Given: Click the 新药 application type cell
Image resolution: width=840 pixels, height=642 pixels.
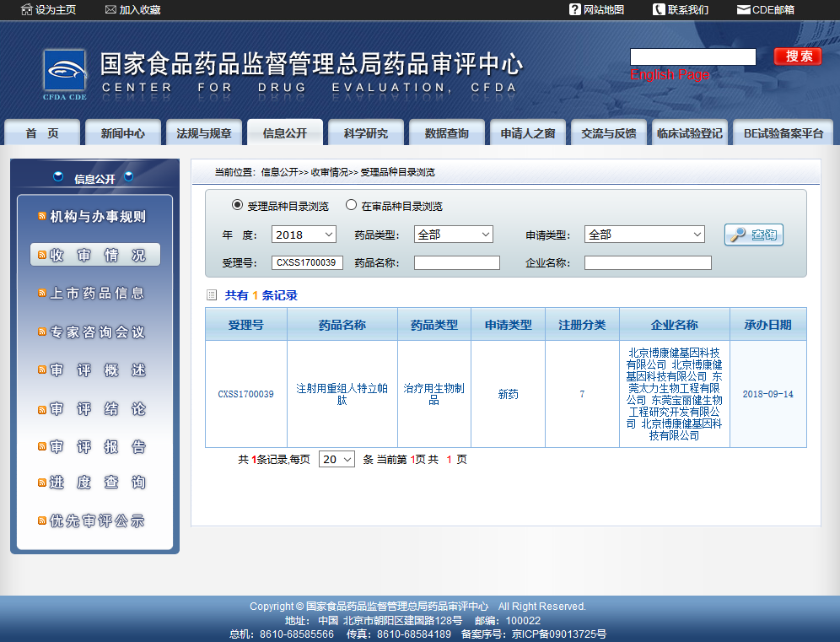Looking at the screenshot, I should pyautogui.click(x=508, y=395).
